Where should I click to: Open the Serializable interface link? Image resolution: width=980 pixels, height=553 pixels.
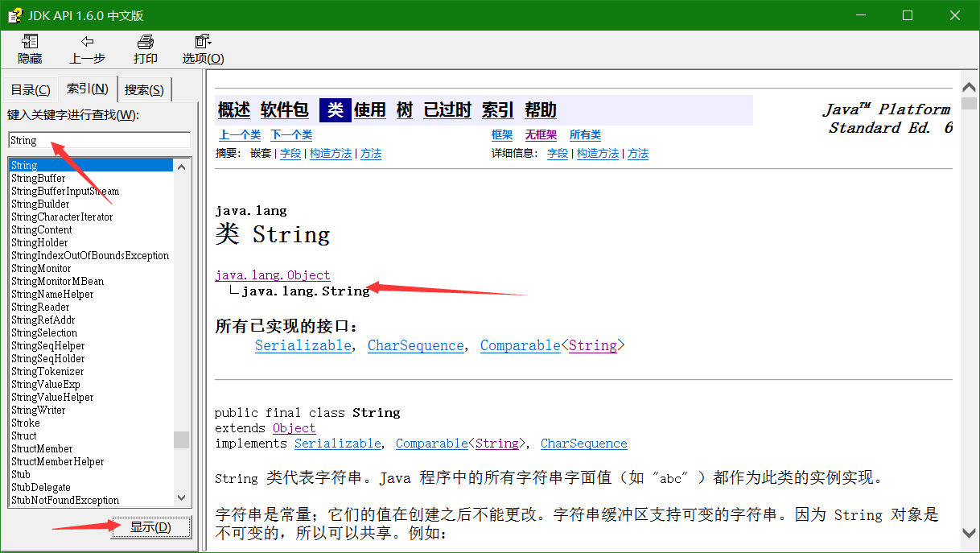[303, 345]
